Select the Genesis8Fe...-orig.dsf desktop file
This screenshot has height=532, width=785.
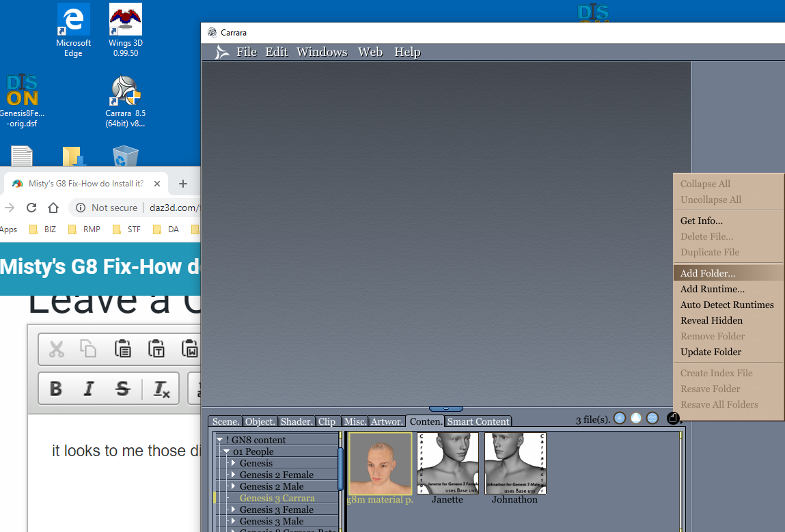pyautogui.click(x=22, y=100)
